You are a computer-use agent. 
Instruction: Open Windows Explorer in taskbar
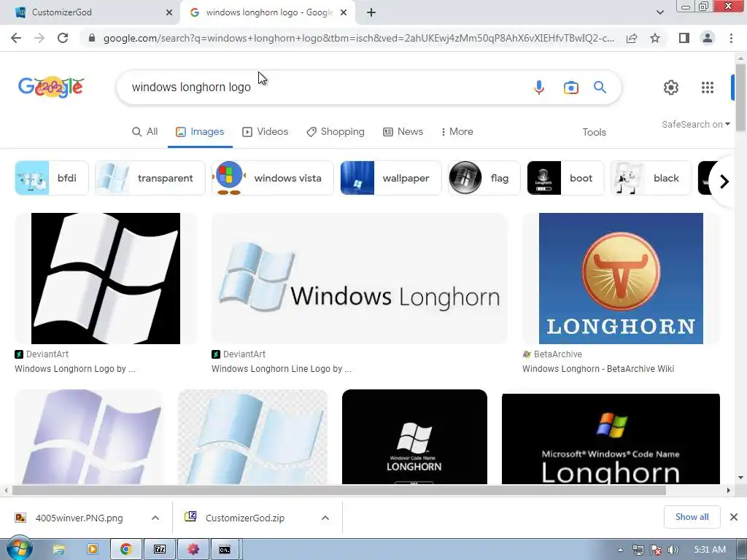[58, 550]
